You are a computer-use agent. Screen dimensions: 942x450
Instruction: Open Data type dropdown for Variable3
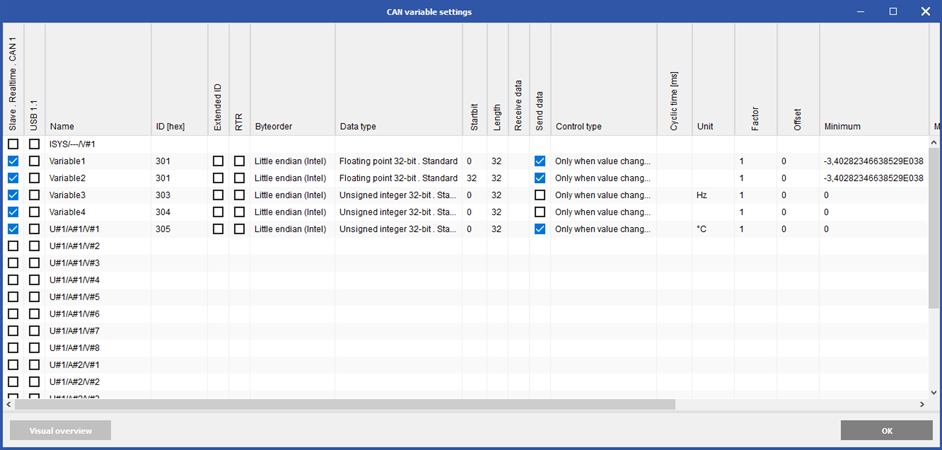[x=398, y=195]
